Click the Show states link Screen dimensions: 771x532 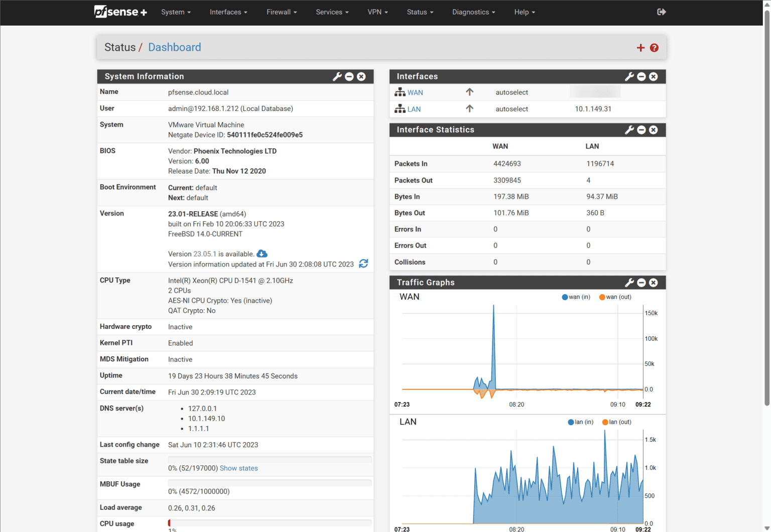pos(238,468)
